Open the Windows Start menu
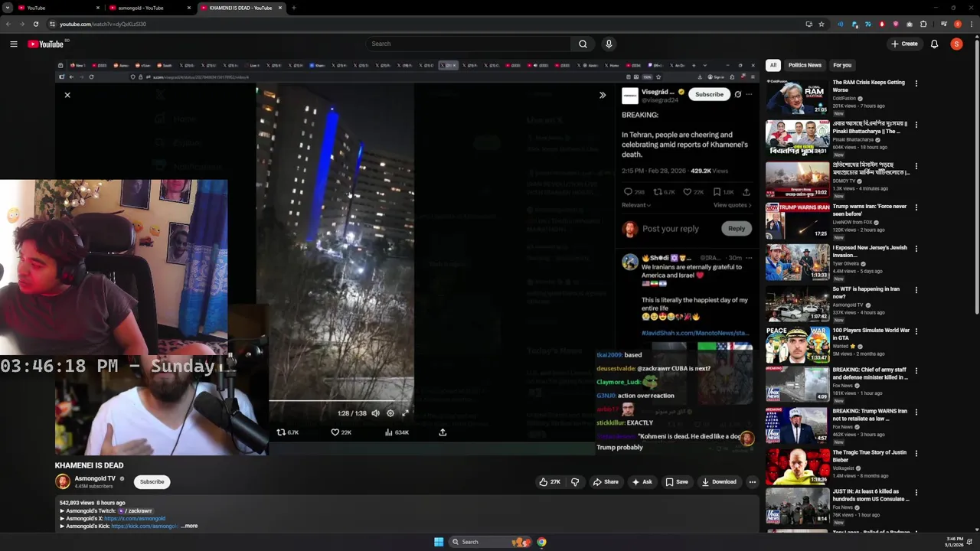980x551 pixels. pos(439,542)
